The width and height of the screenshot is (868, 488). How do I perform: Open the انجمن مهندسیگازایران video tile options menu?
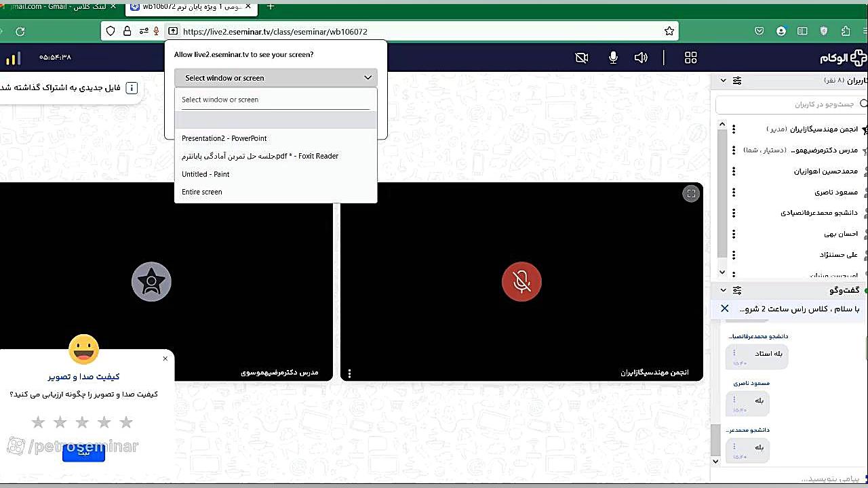[x=349, y=373]
